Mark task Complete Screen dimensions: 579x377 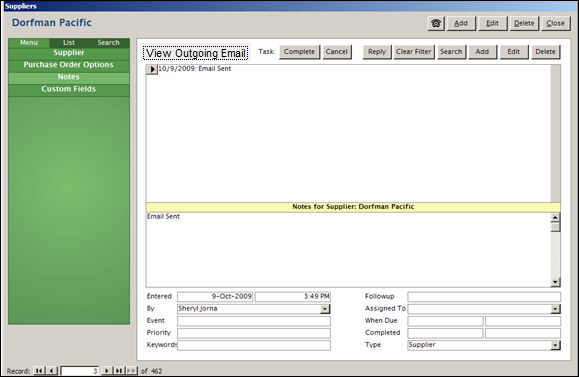pyautogui.click(x=299, y=52)
